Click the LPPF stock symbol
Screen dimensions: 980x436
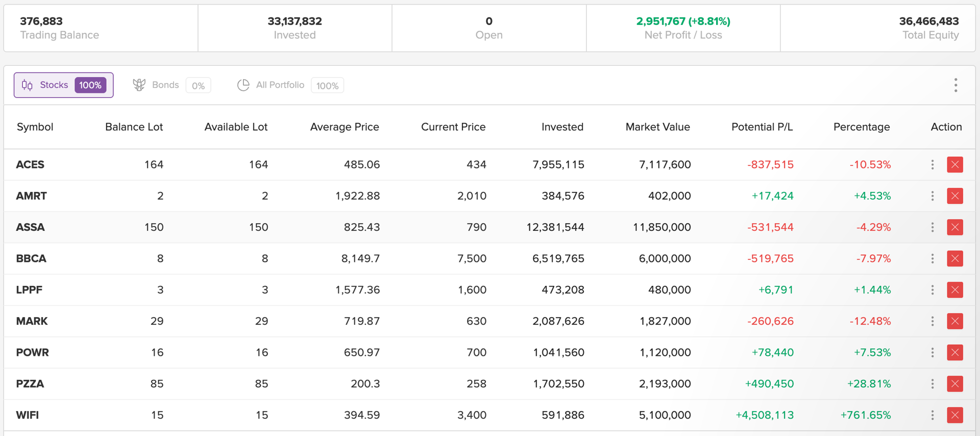coord(29,290)
